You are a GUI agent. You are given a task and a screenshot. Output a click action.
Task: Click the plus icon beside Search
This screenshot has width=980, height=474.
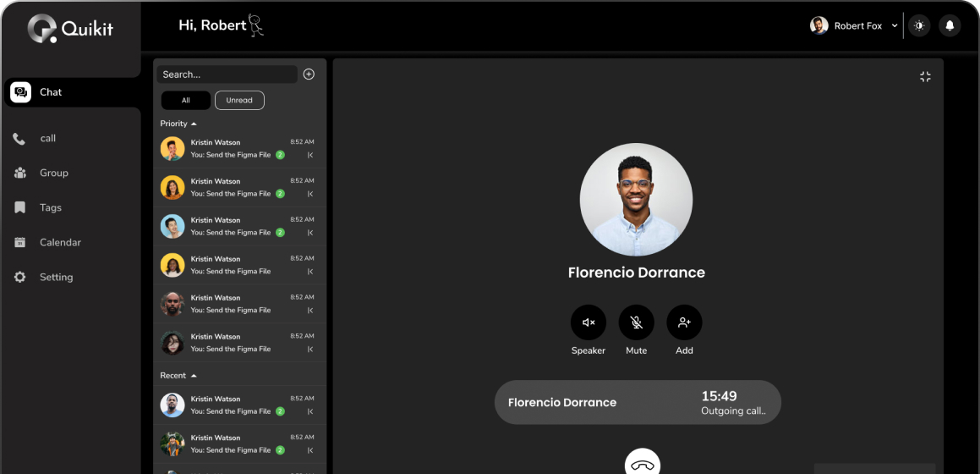[309, 74]
